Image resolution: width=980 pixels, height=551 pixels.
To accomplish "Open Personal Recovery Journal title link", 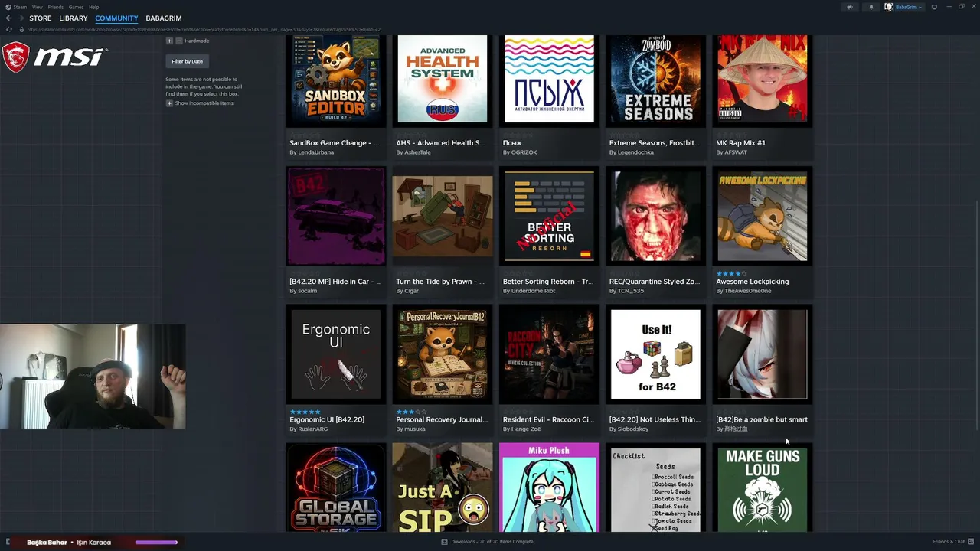I will (441, 419).
